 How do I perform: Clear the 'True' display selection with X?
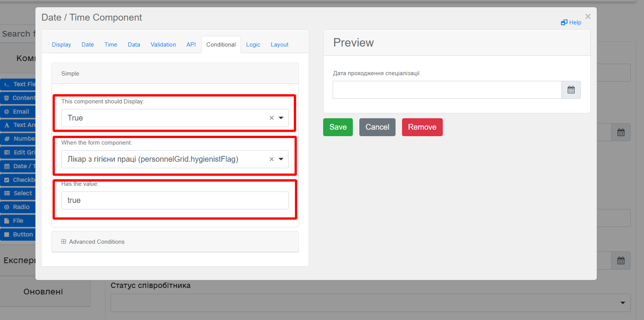tap(271, 118)
